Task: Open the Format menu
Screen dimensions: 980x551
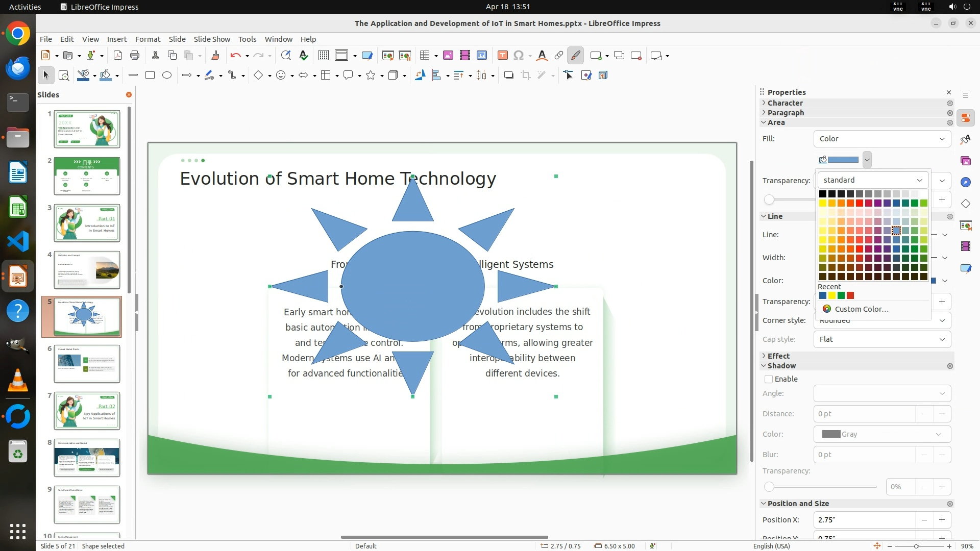Action: 148,39
